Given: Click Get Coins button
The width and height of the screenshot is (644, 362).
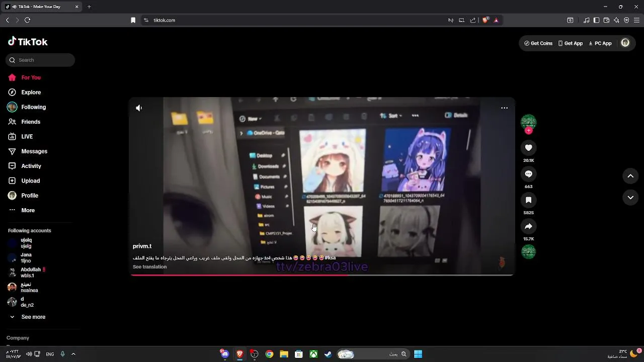Looking at the screenshot, I should point(538,43).
